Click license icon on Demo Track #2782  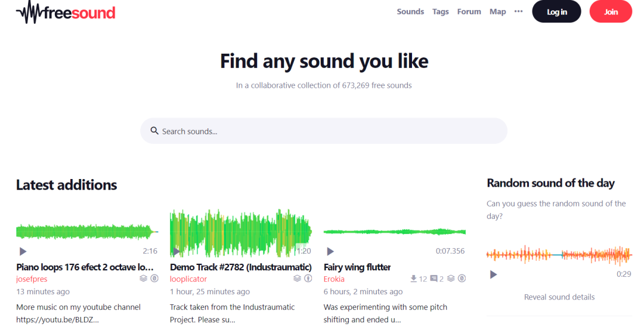pos(308,278)
